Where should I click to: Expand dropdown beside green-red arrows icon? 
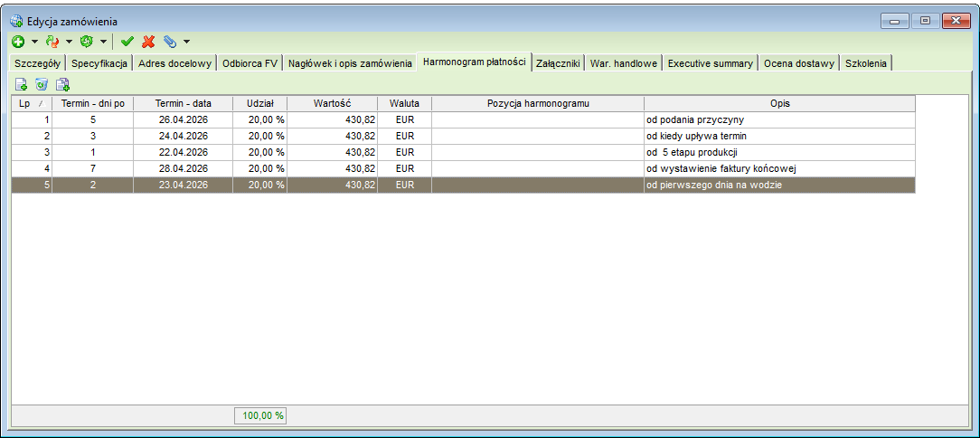pos(70,42)
